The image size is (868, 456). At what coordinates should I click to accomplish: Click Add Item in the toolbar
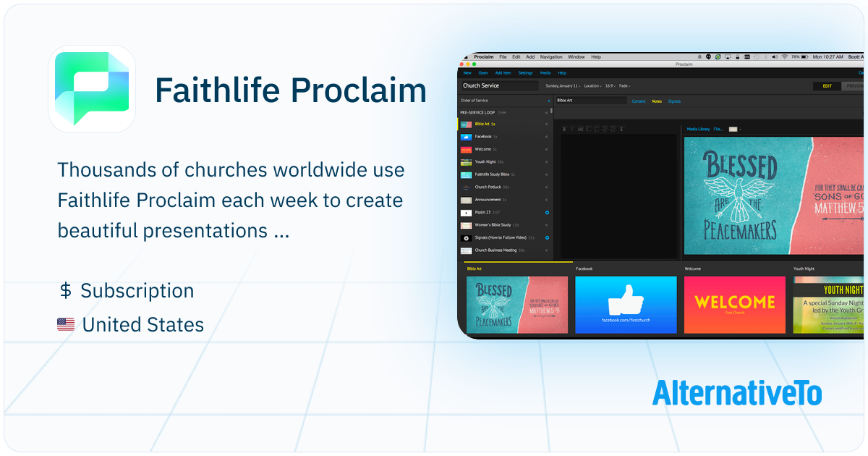pos(503,73)
